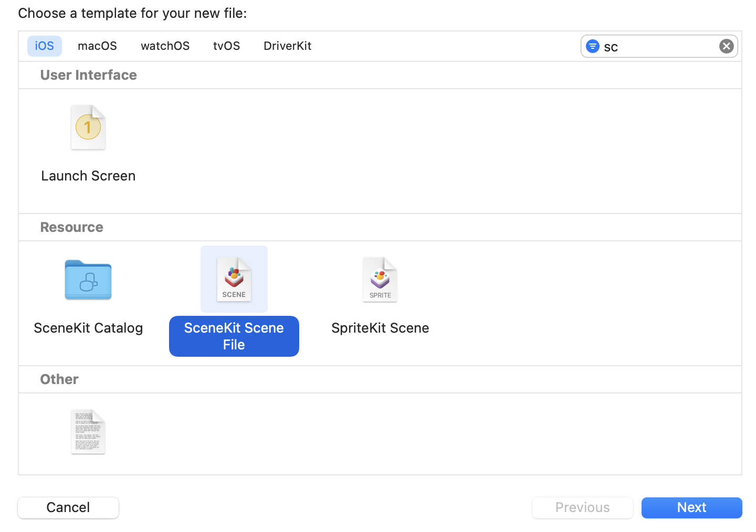Click the Previous button
This screenshot has width=756, height=532.
[x=582, y=507]
